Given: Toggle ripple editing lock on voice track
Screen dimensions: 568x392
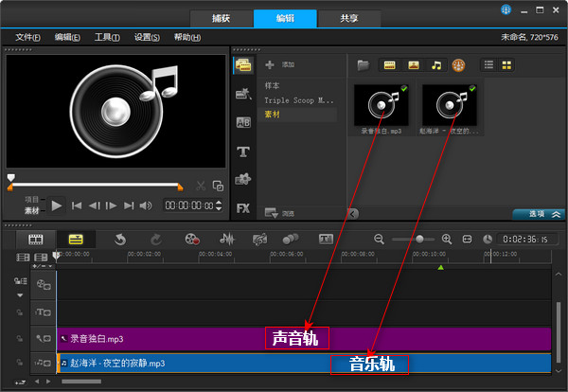Looking at the screenshot, I should (20, 338).
